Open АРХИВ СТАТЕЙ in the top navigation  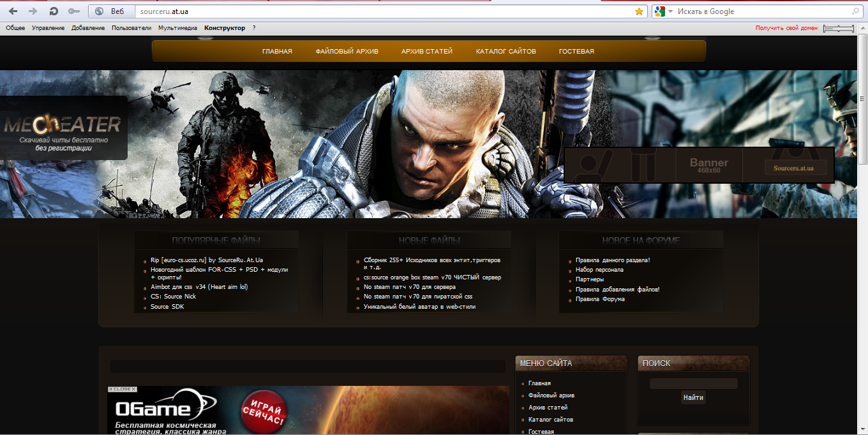point(427,51)
